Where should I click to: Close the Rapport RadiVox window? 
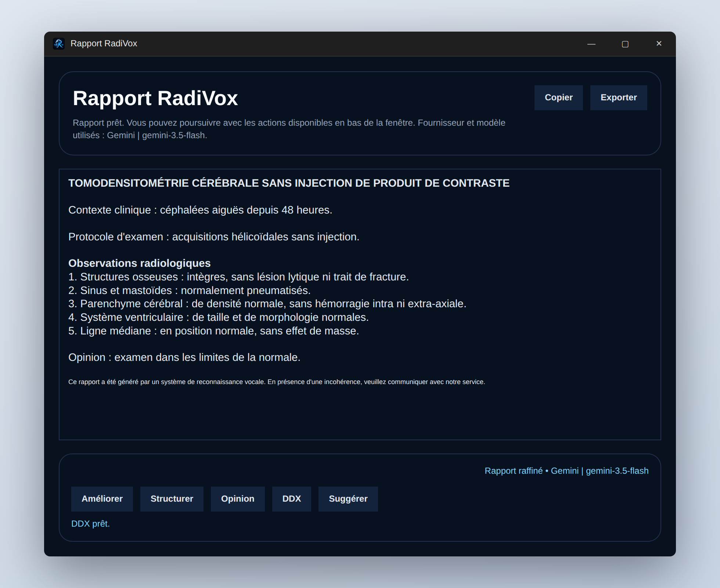pyautogui.click(x=659, y=44)
